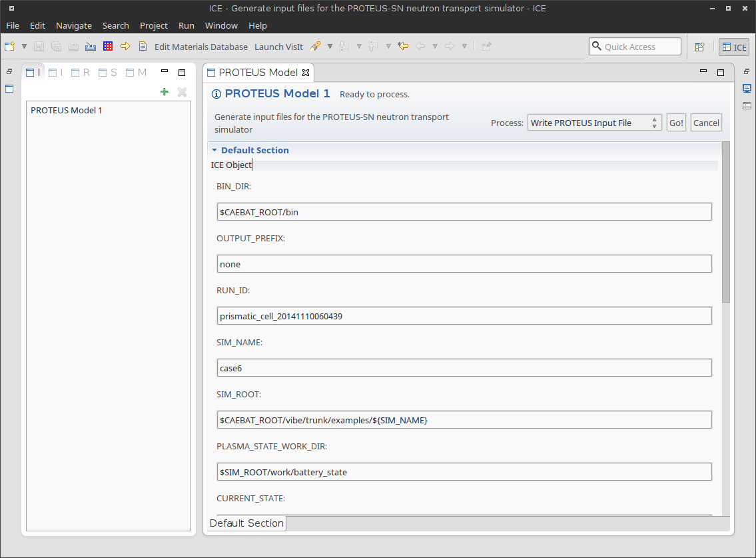Click the Next Annotation down-arrow icon

343,47
